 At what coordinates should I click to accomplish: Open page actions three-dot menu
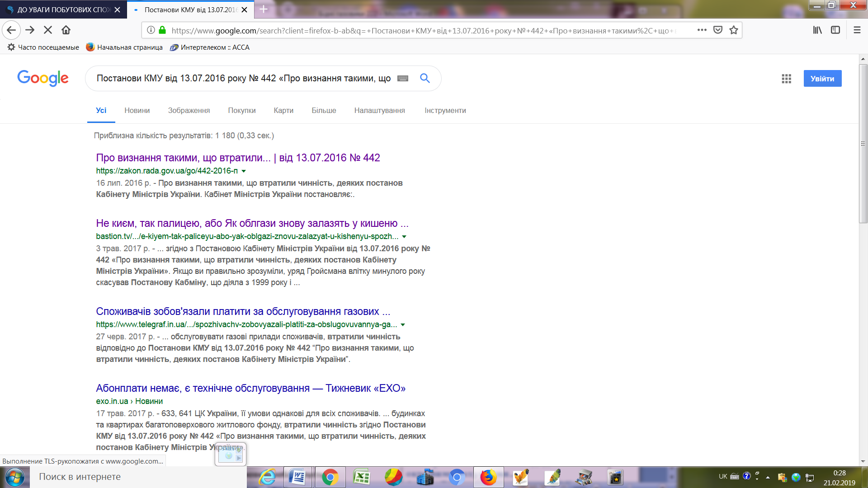[x=702, y=30]
